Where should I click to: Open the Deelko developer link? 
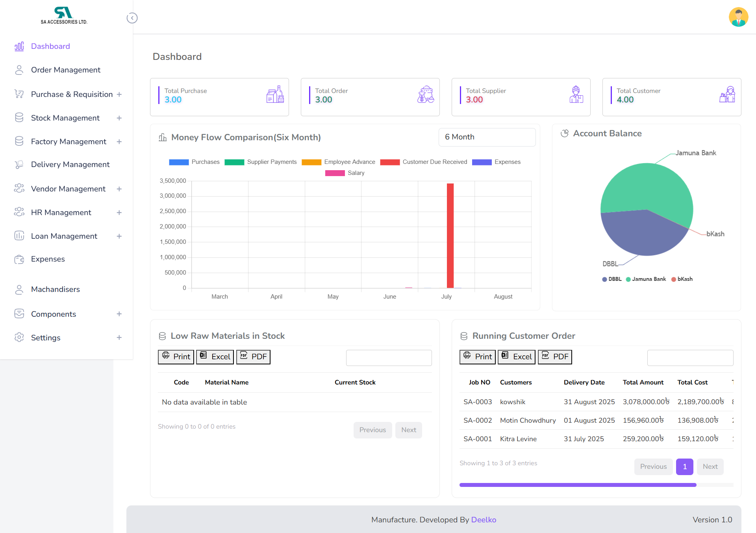[x=484, y=520]
